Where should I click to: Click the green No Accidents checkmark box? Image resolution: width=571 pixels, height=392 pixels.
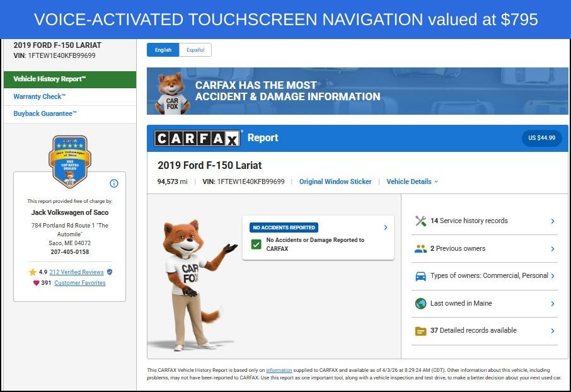tap(256, 244)
